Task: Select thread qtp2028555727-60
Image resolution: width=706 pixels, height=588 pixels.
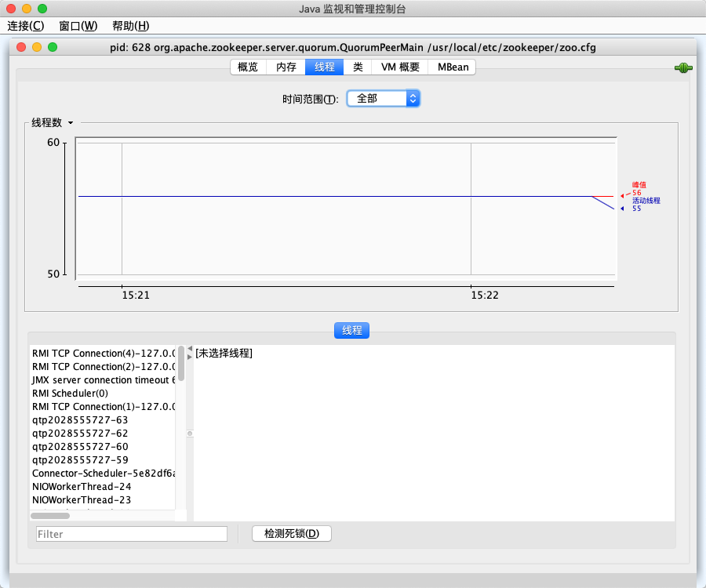Action: point(103,447)
